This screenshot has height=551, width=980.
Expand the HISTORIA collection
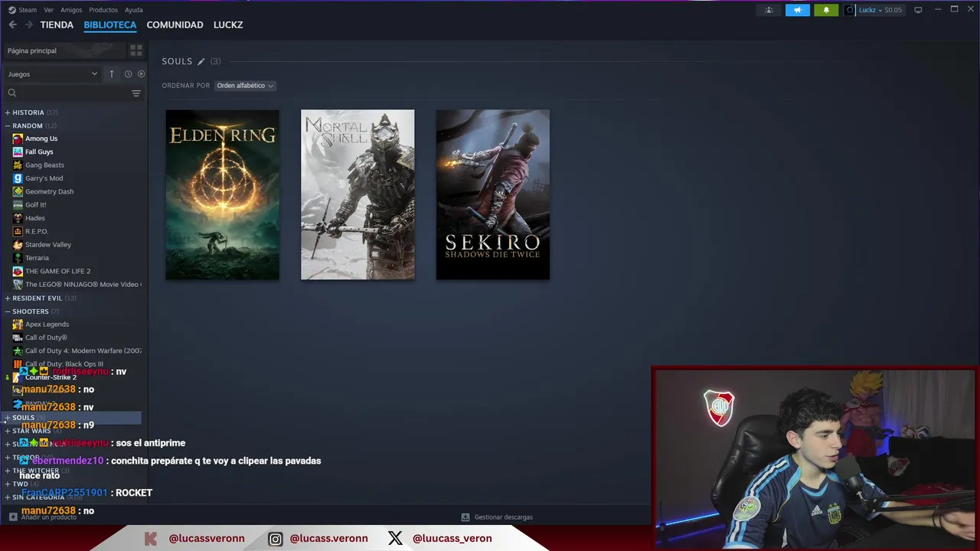click(x=8, y=112)
